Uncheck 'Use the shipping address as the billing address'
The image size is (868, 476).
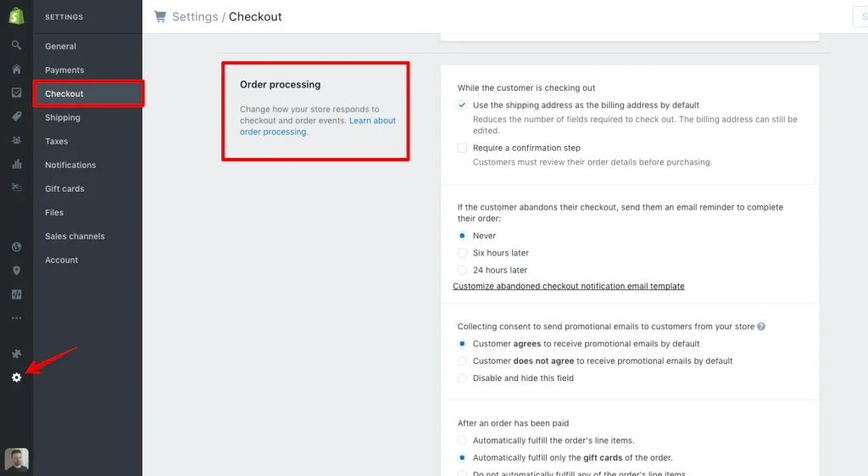click(462, 105)
